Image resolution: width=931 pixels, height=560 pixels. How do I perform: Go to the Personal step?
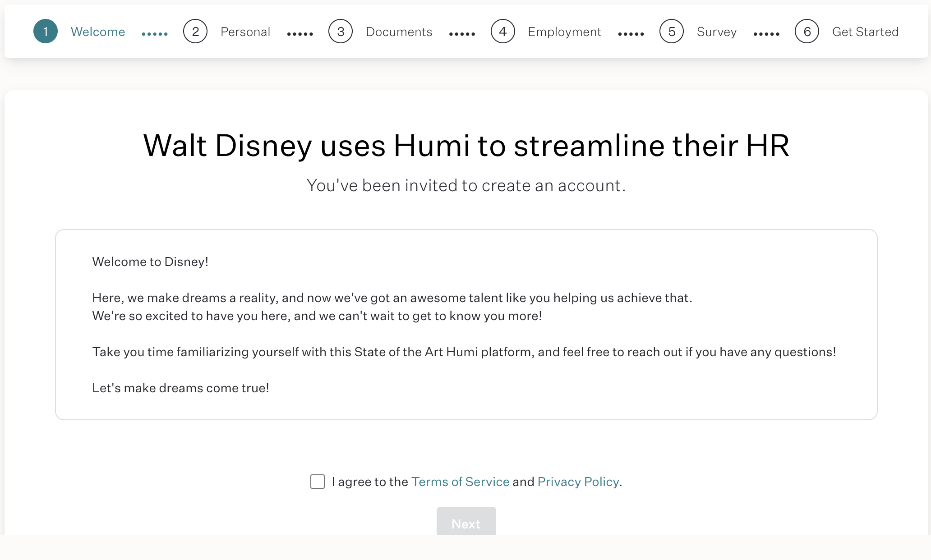pos(245,32)
